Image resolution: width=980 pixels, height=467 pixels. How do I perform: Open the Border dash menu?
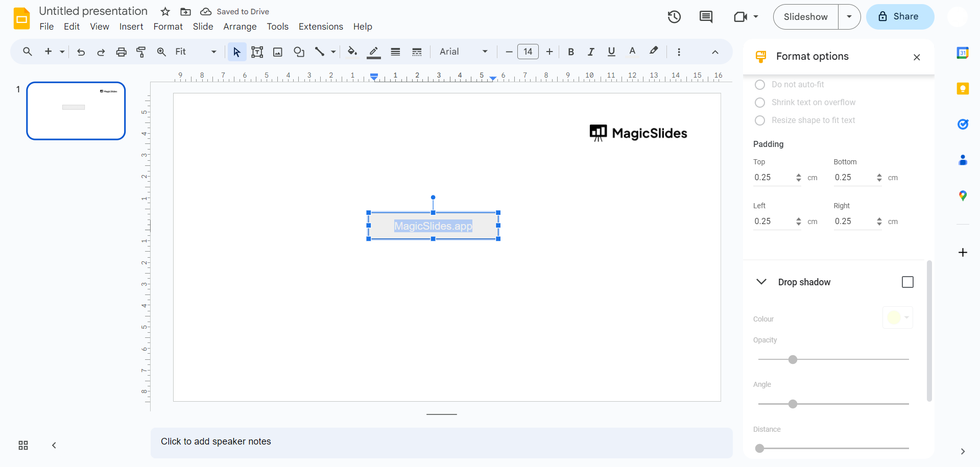(417, 52)
